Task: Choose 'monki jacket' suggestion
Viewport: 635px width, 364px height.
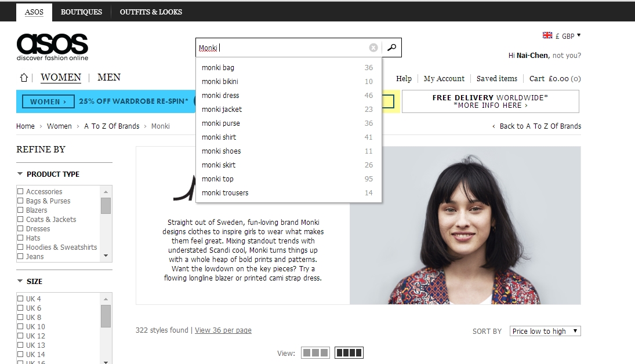Action: [x=288, y=110]
